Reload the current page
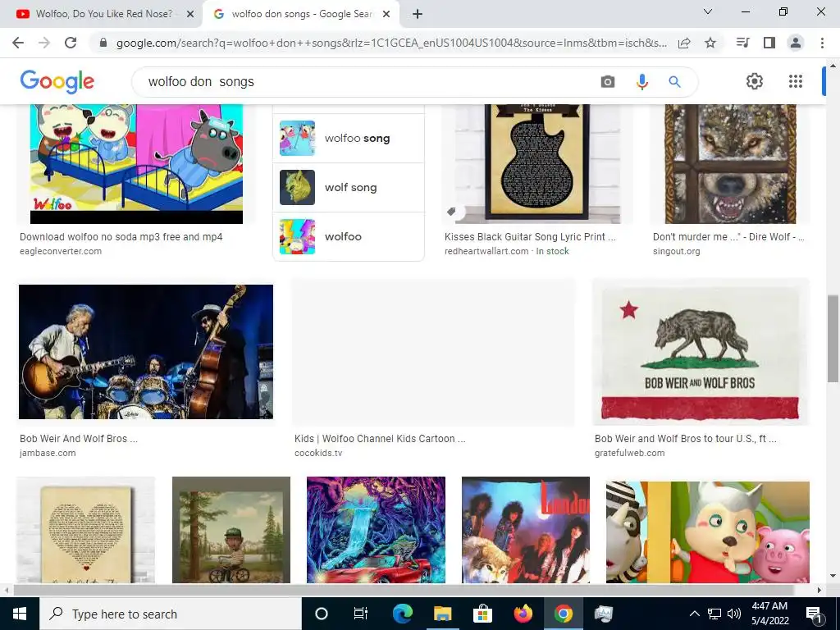The width and height of the screenshot is (840, 630). point(71,43)
